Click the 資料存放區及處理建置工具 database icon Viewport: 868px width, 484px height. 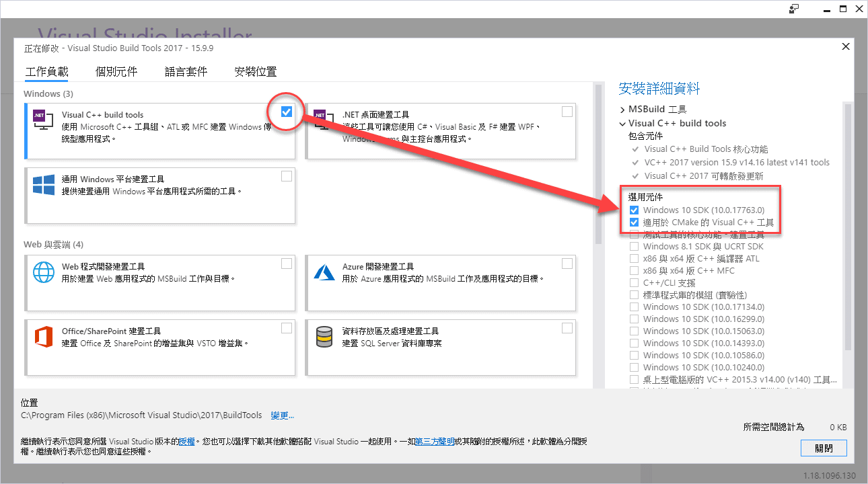coord(324,337)
